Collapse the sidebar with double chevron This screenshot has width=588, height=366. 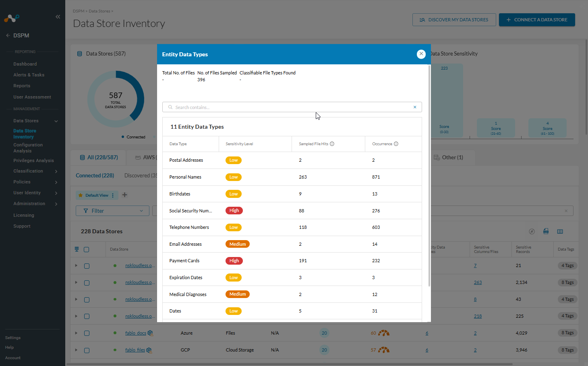58,17
